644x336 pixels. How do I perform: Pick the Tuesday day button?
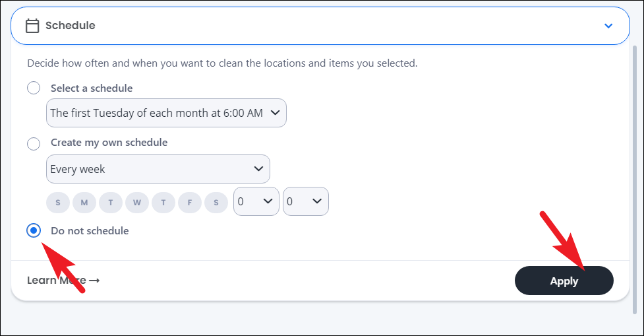[111, 203]
